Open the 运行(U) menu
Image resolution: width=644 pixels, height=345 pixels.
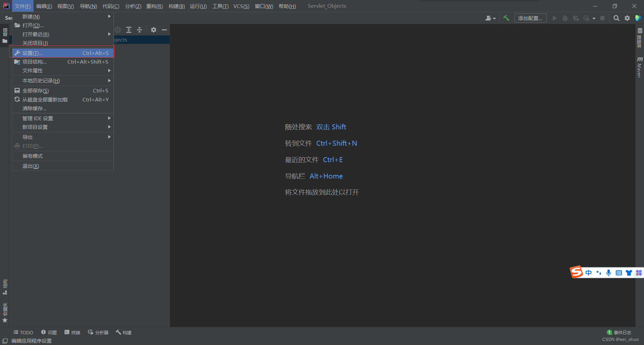point(198,6)
